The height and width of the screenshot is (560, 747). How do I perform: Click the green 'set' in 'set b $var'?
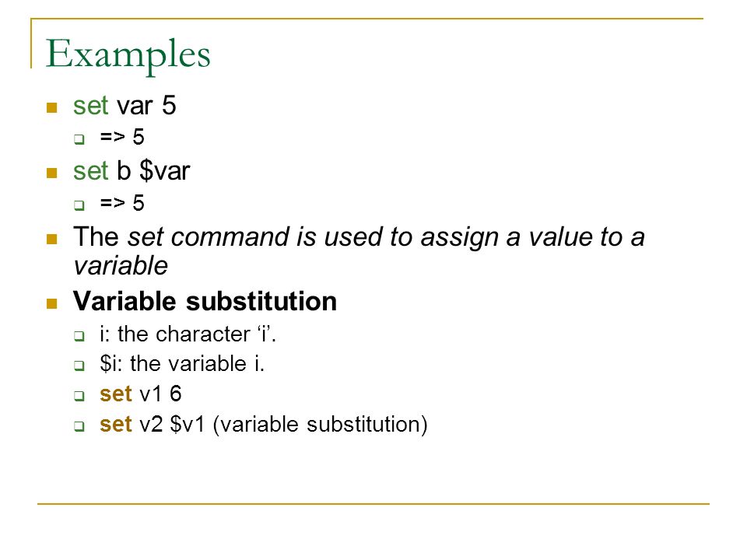pyautogui.click(x=90, y=170)
